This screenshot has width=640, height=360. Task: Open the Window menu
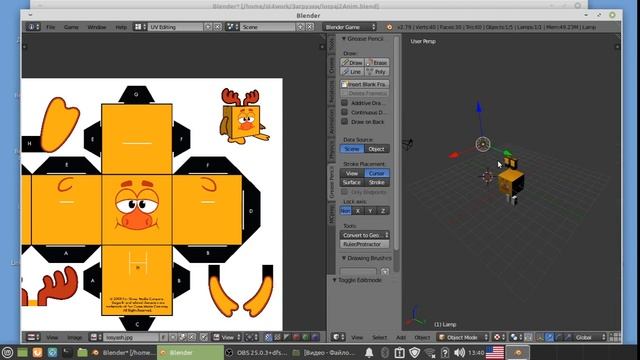pos(97,27)
